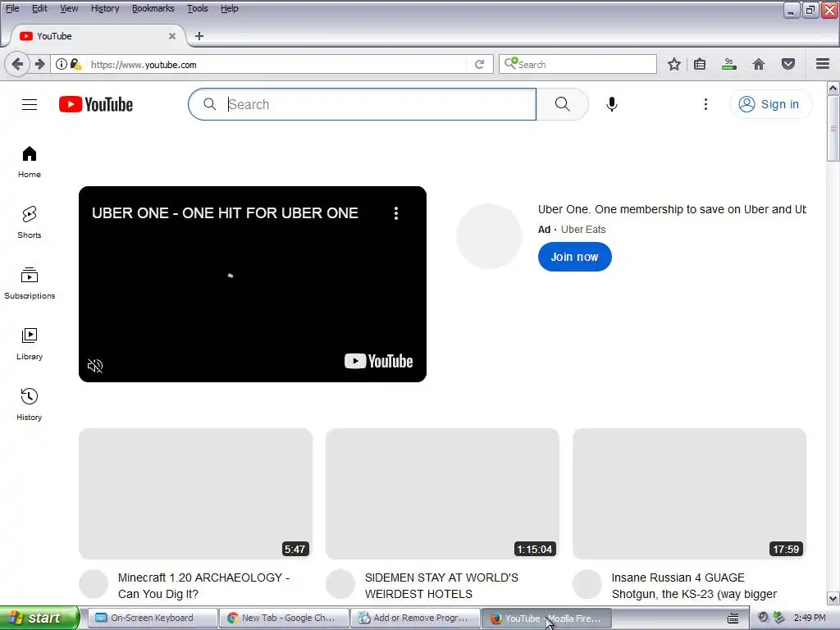
Task: Open the Firefox View menu
Action: coord(69,8)
